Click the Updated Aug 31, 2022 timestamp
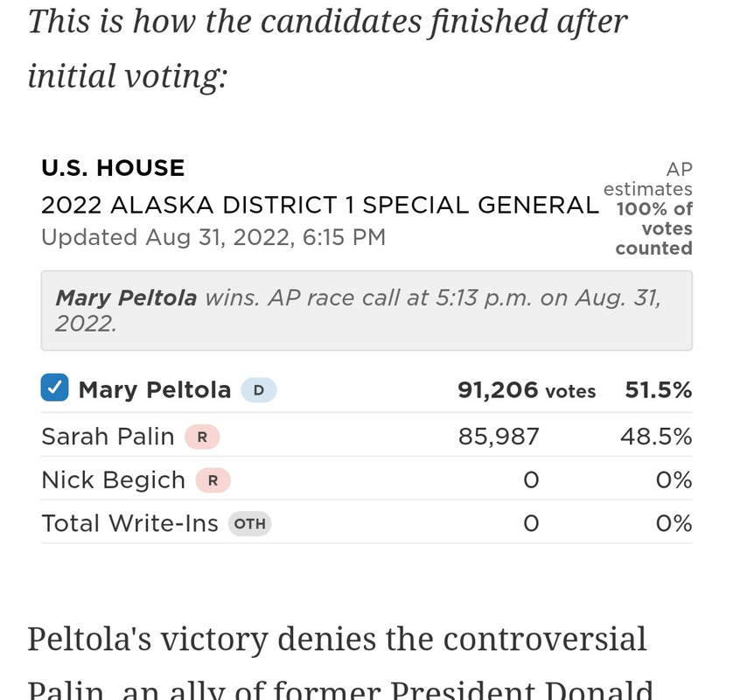 213,237
